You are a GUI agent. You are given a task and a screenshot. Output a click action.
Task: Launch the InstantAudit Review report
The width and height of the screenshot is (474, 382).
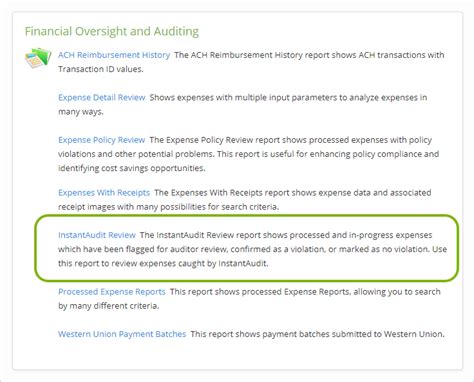(97, 235)
